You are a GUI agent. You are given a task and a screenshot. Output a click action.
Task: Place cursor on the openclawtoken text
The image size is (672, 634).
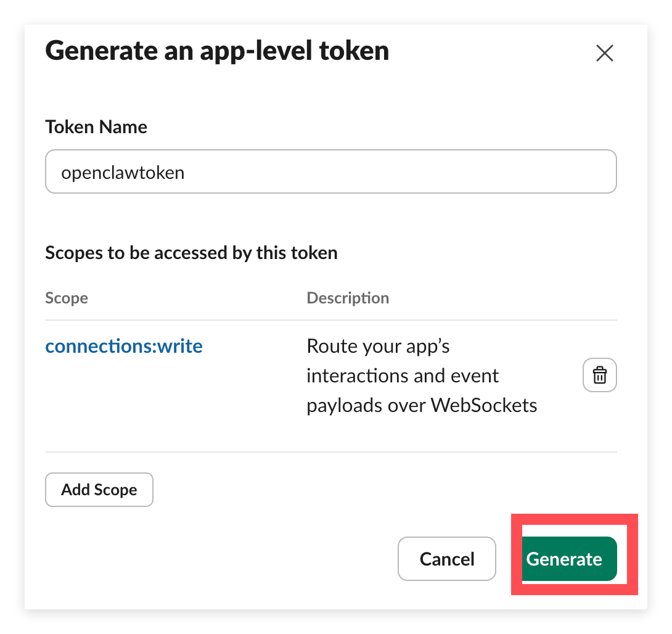123,173
